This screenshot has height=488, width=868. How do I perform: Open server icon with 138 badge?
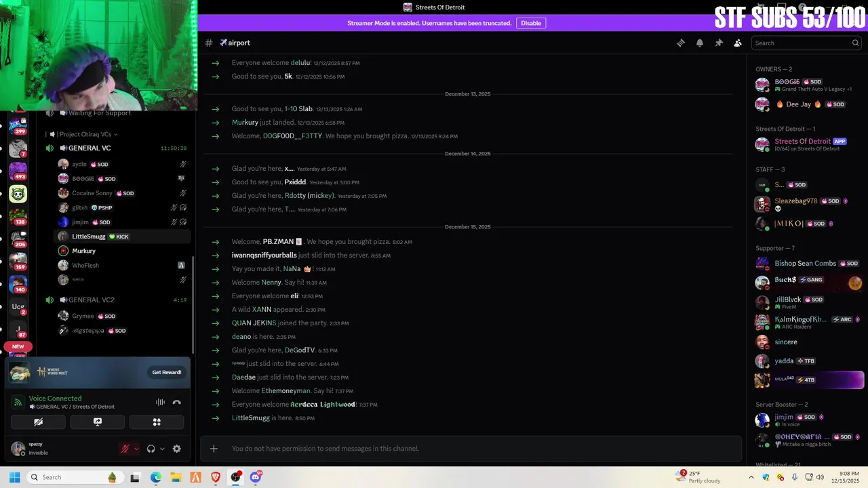[18, 216]
